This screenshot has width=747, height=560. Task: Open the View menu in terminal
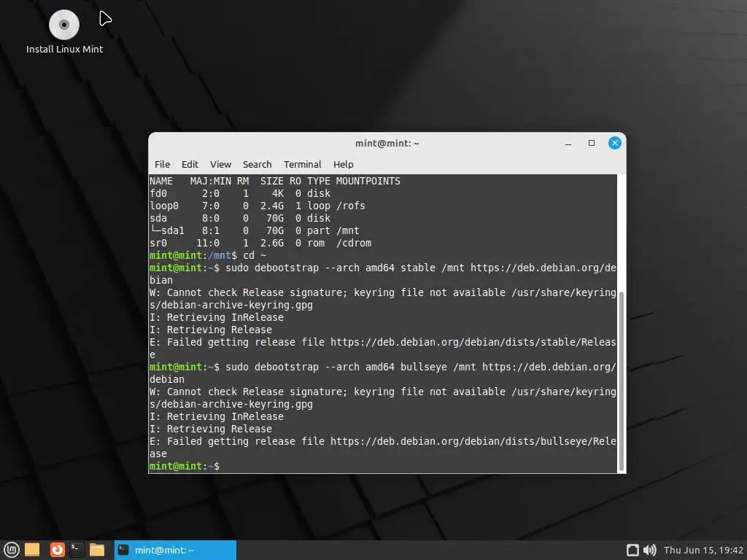click(x=220, y=164)
